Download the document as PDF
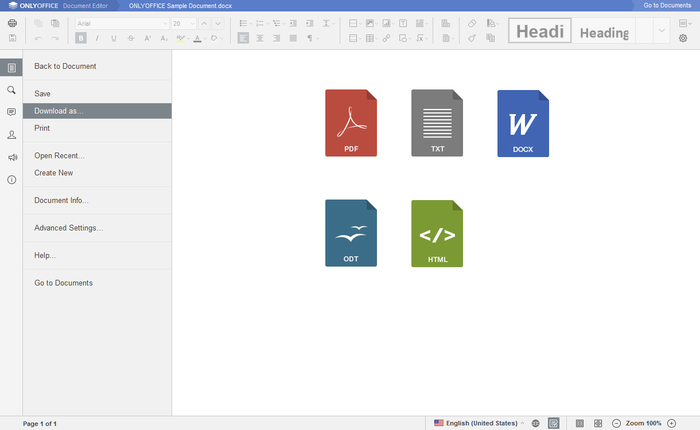The height and width of the screenshot is (430, 700). [351, 123]
